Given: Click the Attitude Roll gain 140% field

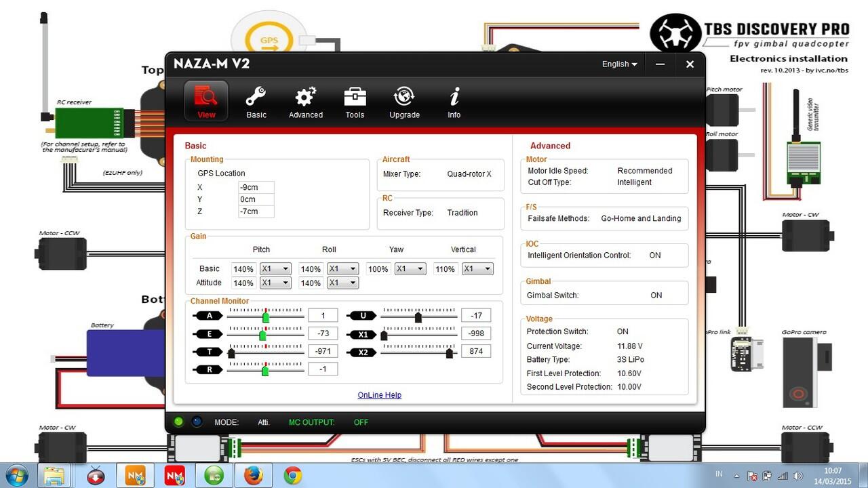Looking at the screenshot, I should pyautogui.click(x=311, y=283).
